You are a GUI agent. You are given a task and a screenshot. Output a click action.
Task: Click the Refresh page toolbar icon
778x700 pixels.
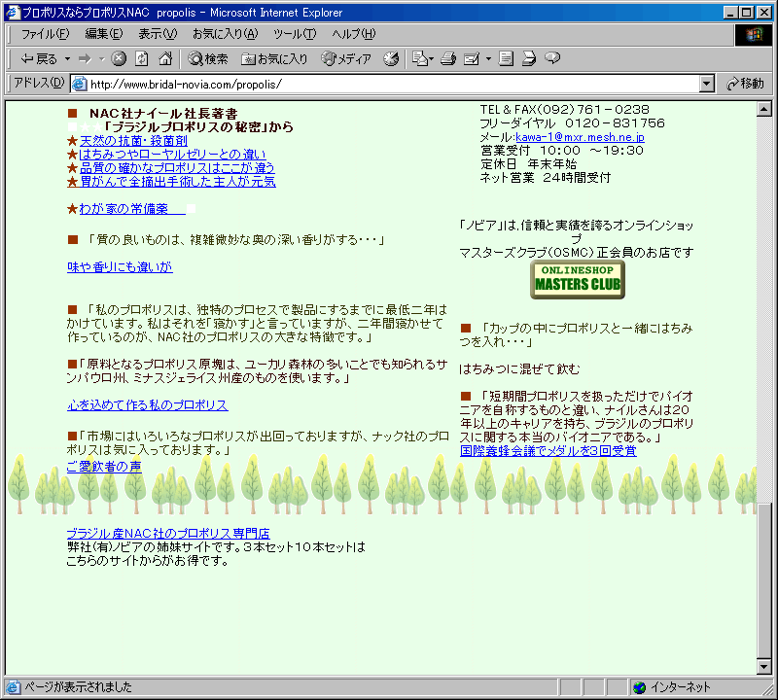point(142,58)
